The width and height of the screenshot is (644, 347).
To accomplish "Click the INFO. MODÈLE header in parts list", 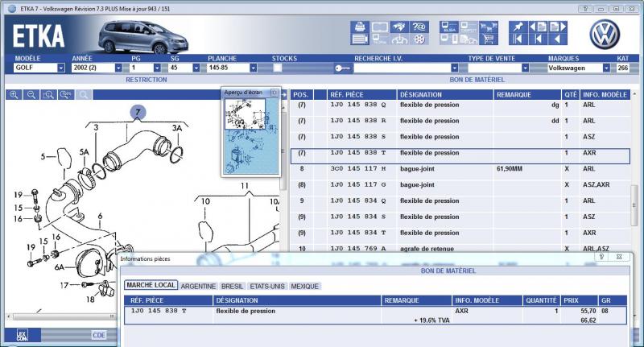I will 605,95.
